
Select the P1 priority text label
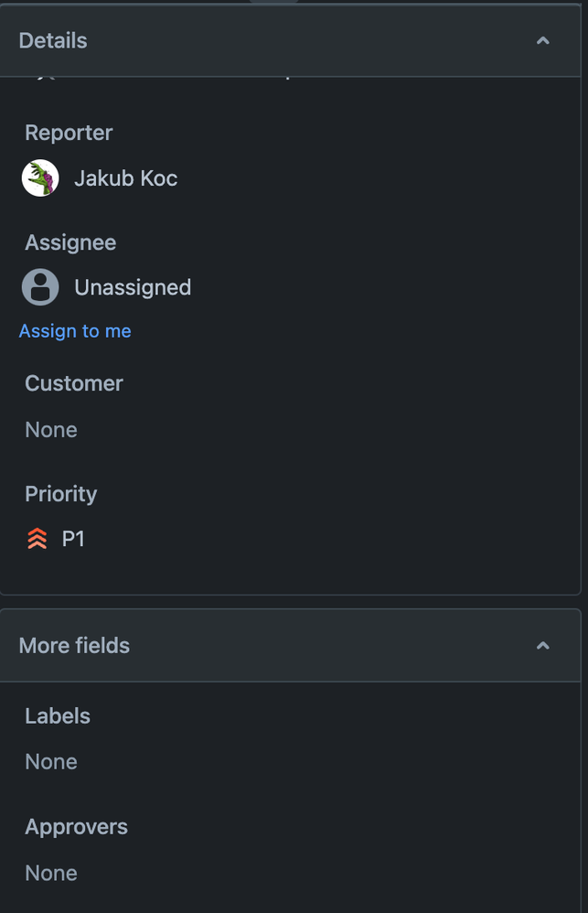(72, 538)
